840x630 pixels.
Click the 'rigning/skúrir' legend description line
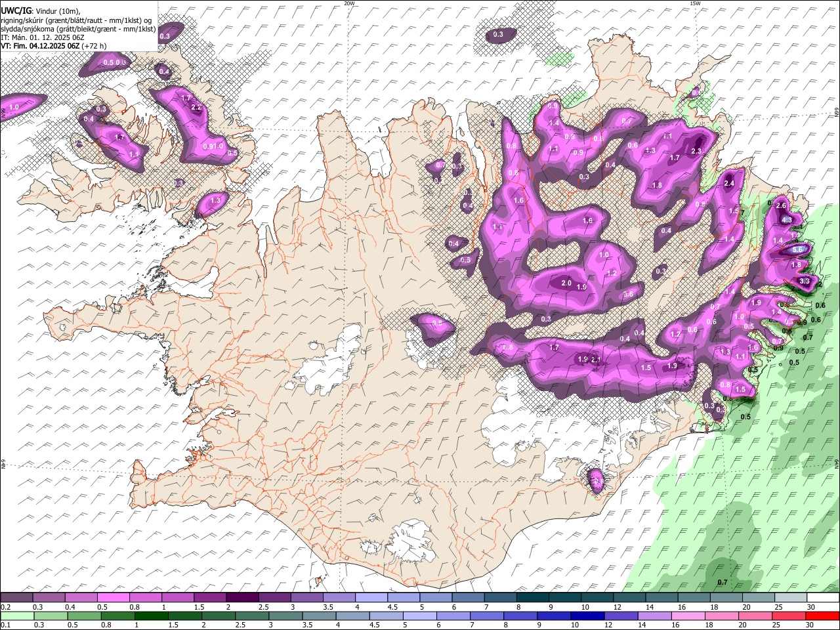click(x=77, y=20)
